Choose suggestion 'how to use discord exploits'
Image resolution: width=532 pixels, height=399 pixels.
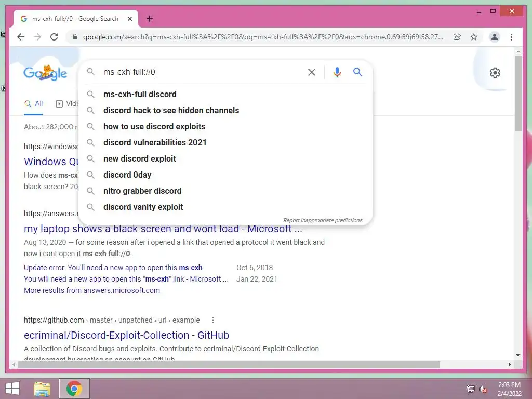coord(225,127)
